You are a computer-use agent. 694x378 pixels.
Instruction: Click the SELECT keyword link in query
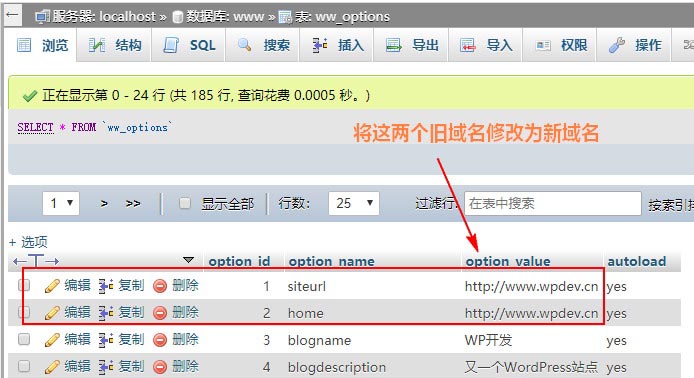pyautogui.click(x=35, y=127)
